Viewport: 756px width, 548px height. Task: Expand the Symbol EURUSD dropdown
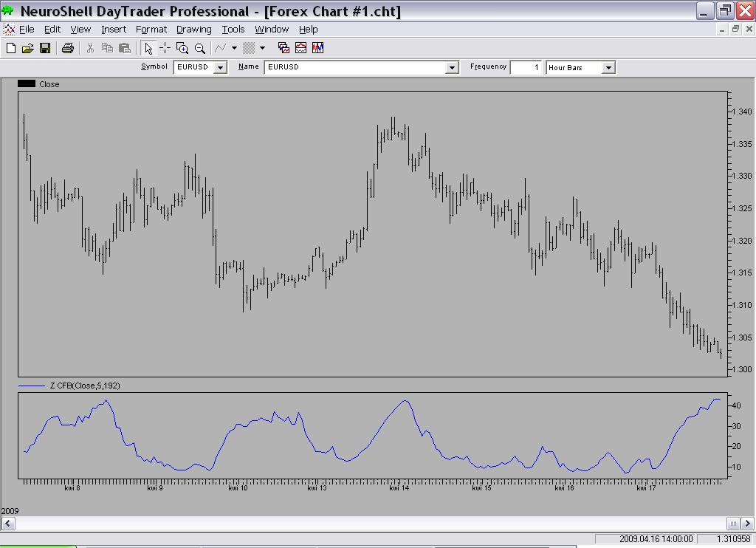220,67
